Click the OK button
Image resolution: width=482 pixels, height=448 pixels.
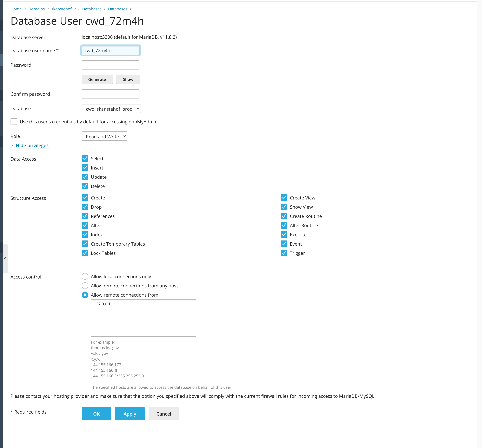tap(96, 414)
